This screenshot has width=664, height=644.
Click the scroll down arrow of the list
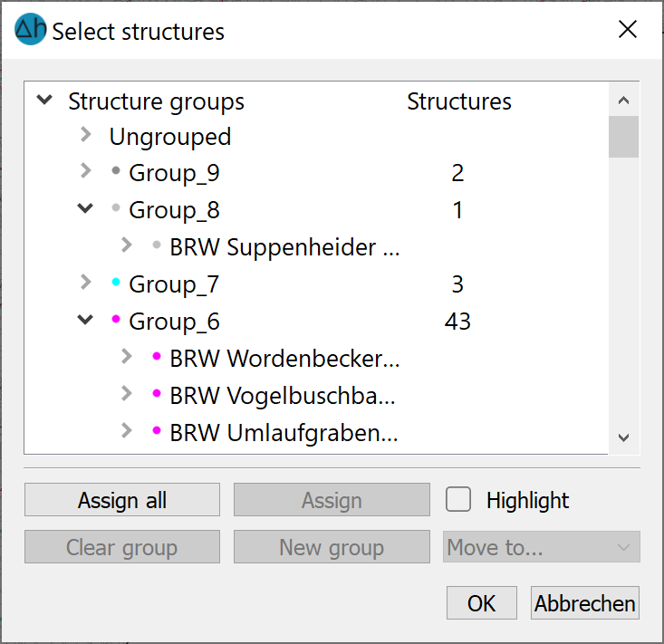(x=623, y=437)
